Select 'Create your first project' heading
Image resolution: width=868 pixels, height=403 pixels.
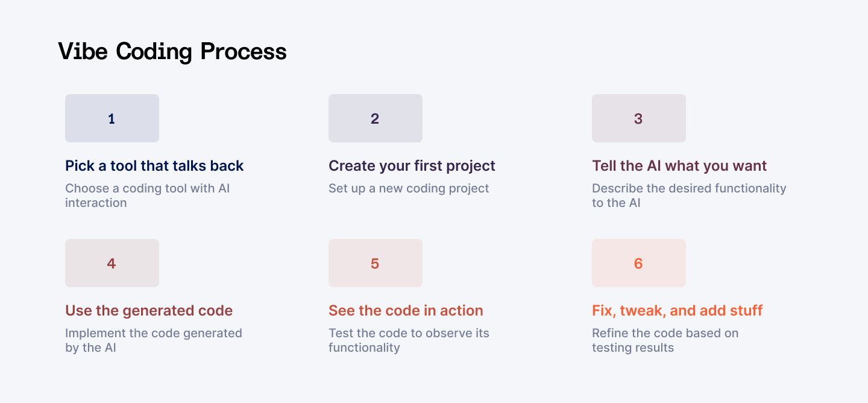(x=412, y=166)
